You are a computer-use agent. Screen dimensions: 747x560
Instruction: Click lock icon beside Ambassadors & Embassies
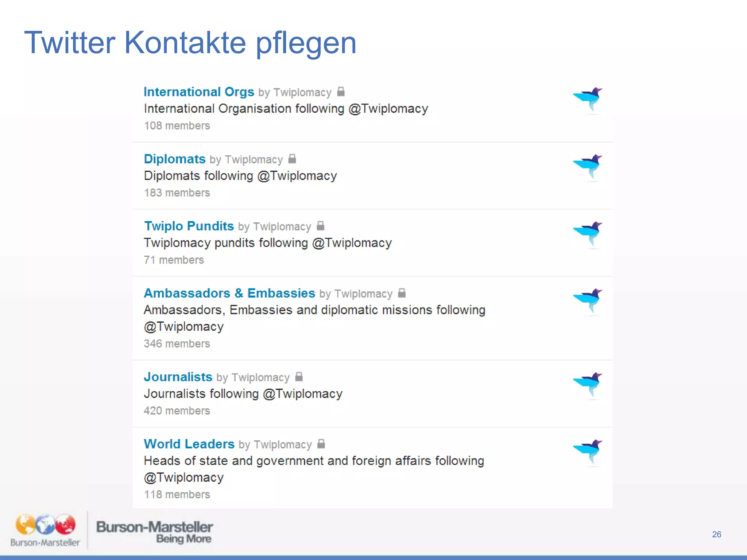402,293
